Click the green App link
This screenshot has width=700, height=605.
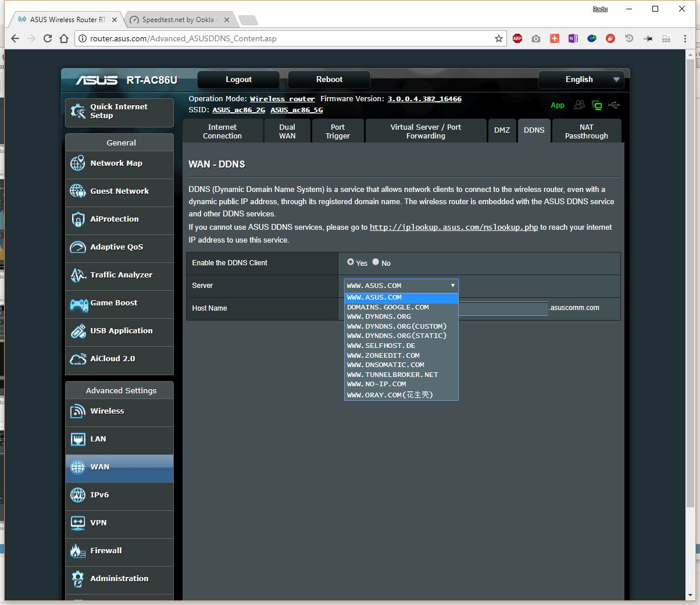point(558,105)
